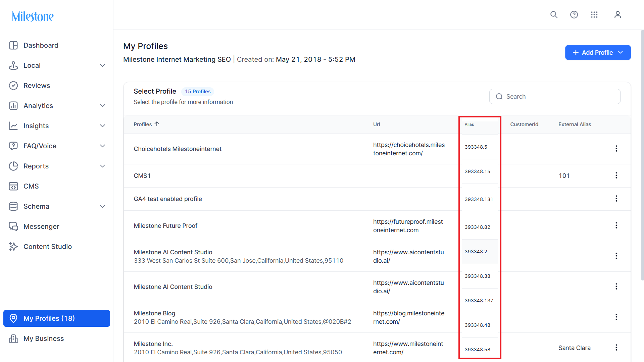Click the Dashboard sidebar icon
The width and height of the screenshot is (644, 362).
coord(13,45)
